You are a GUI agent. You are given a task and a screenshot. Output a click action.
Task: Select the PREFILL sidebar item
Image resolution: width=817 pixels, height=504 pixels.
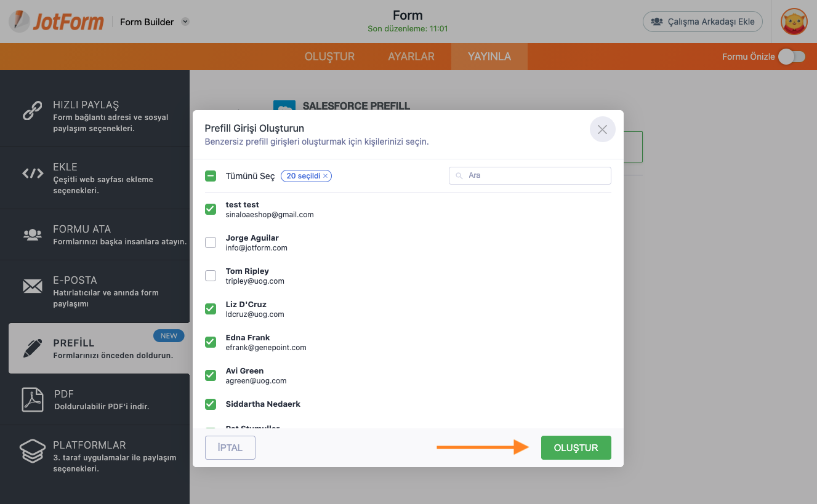click(x=99, y=348)
